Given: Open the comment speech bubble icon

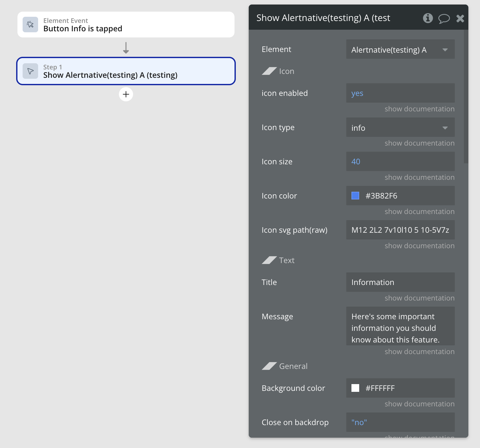Looking at the screenshot, I should [444, 18].
